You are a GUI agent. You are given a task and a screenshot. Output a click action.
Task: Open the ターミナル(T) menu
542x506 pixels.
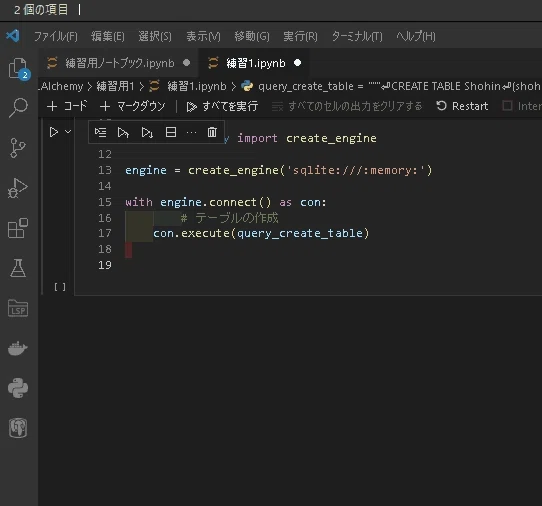point(357,36)
